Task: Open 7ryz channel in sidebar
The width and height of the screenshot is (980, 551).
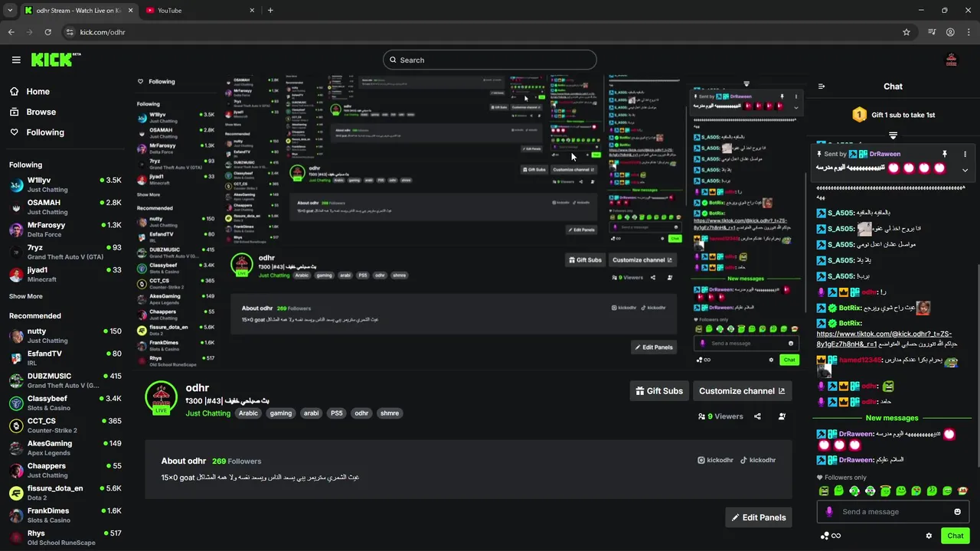Action: click(65, 252)
